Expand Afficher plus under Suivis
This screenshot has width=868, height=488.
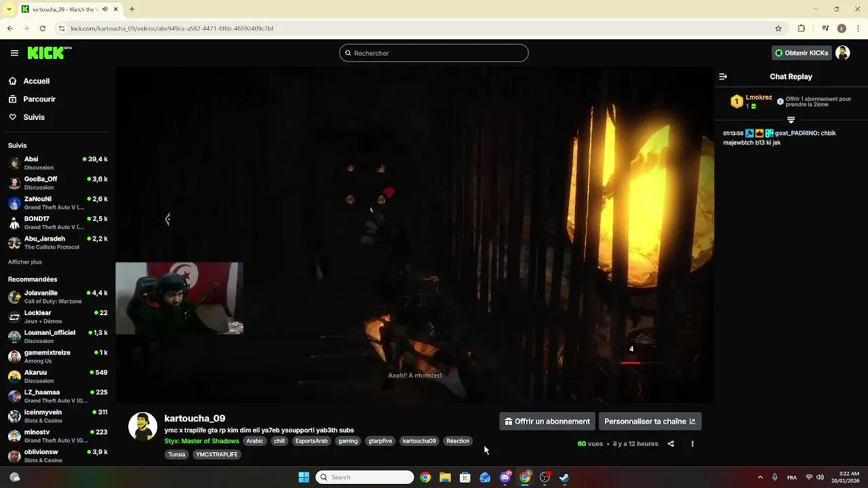25,262
